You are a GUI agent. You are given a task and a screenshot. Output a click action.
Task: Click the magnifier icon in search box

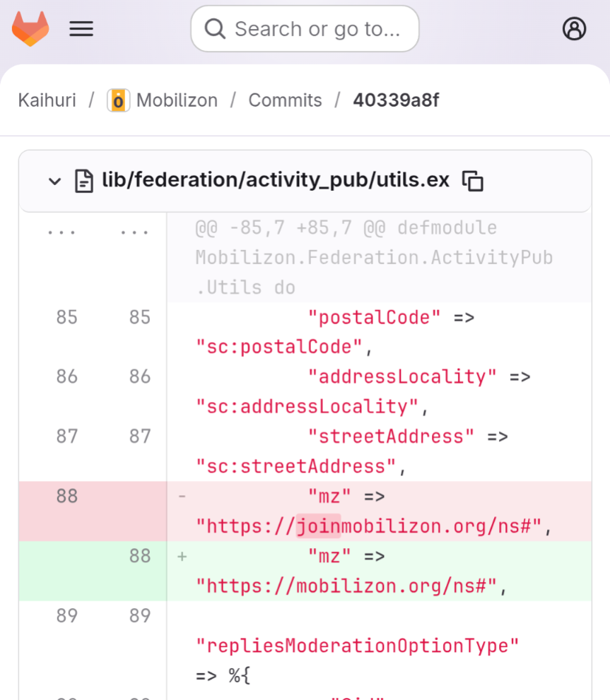click(x=214, y=29)
